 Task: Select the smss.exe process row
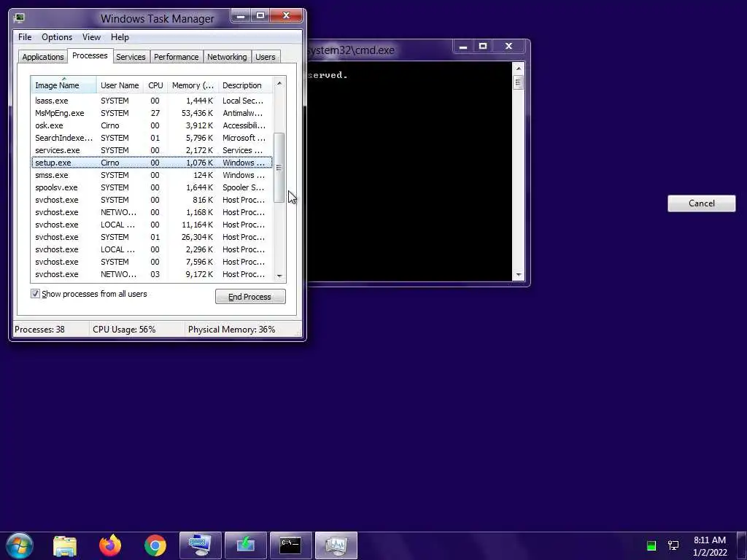(152, 175)
